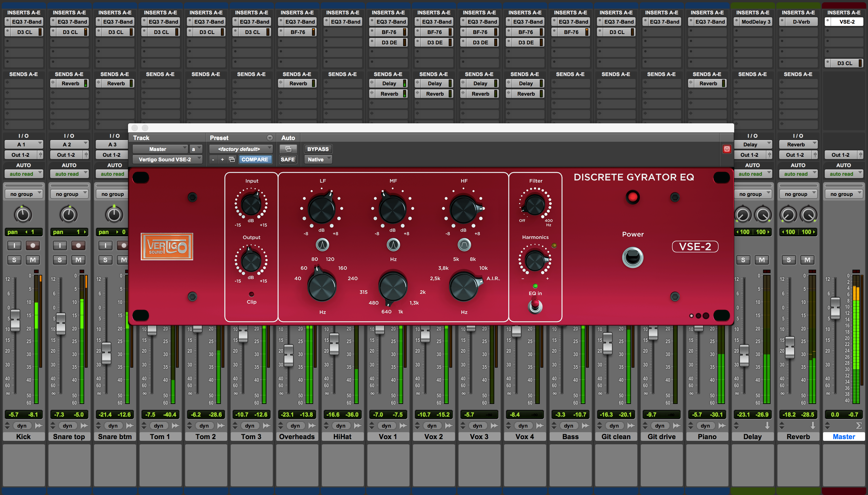Open Kick track no group dropdown
Viewport: 868px width, 495px height.
23,194
